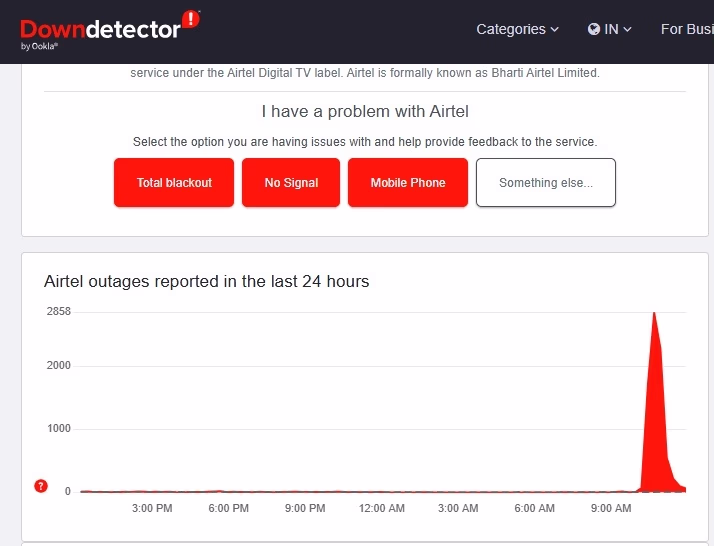Report a Total blackout problem

tap(174, 183)
